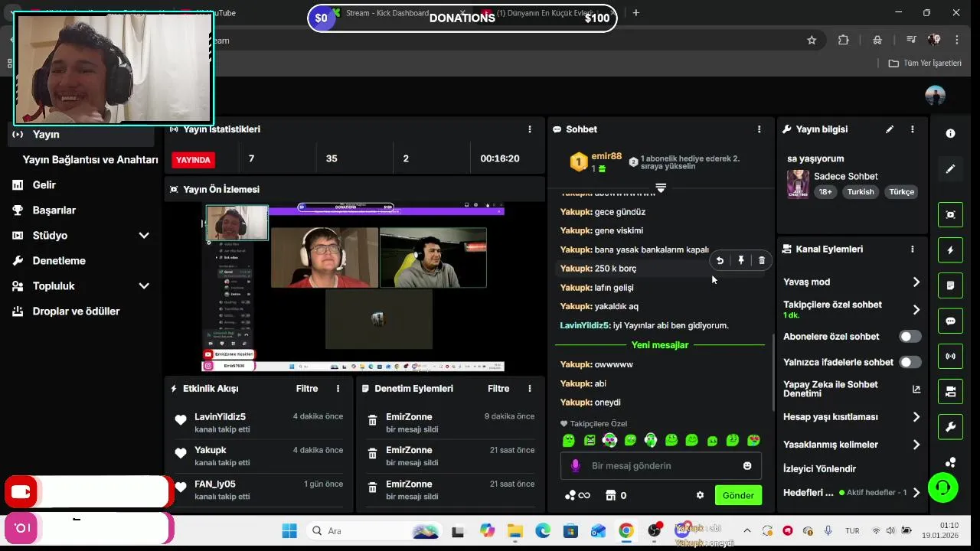Pin the hovered chat message with the pin icon

[x=740, y=261]
